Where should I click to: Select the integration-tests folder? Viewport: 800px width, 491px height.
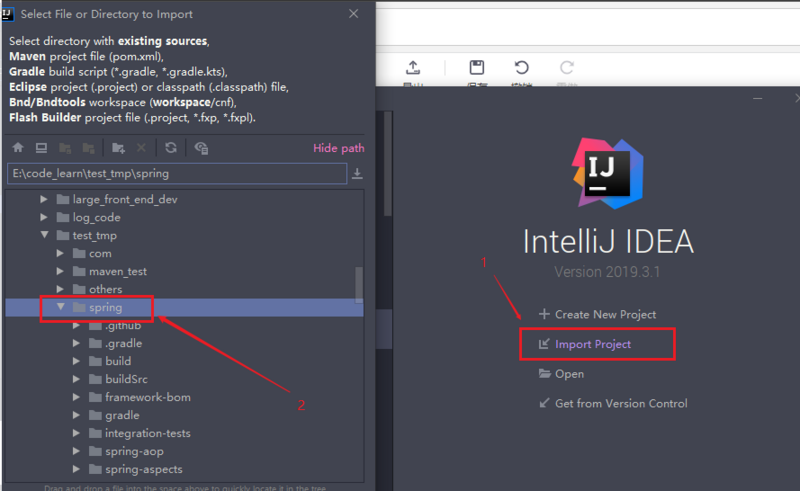pyautogui.click(x=147, y=433)
